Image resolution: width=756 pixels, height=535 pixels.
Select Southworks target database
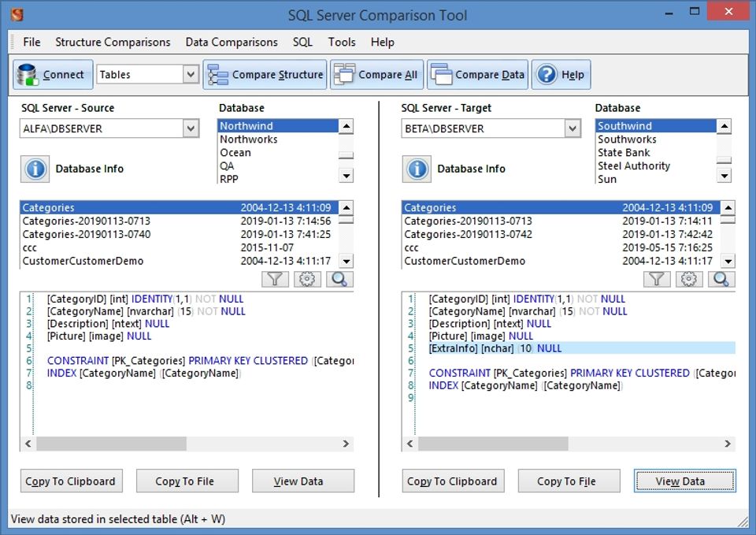(x=656, y=139)
